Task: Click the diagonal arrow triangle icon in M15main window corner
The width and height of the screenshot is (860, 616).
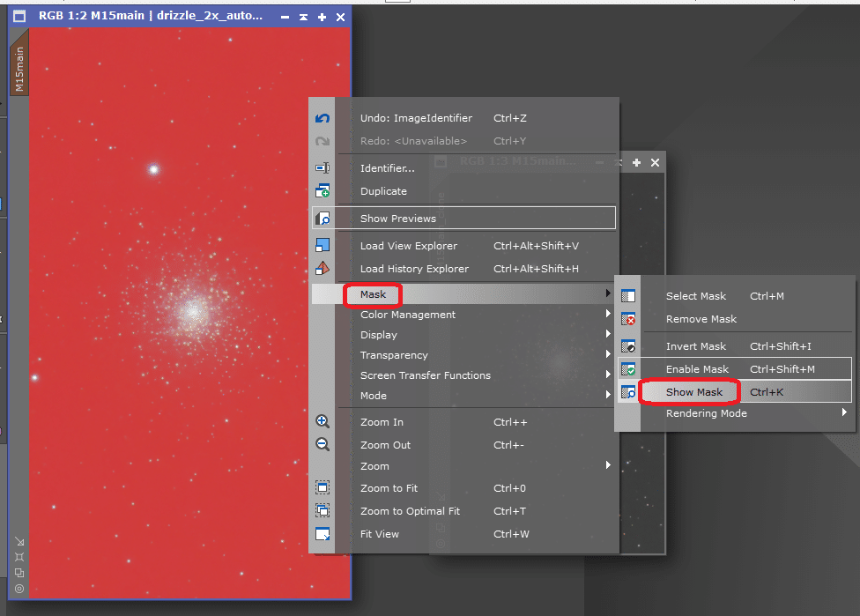Action: click(19, 541)
